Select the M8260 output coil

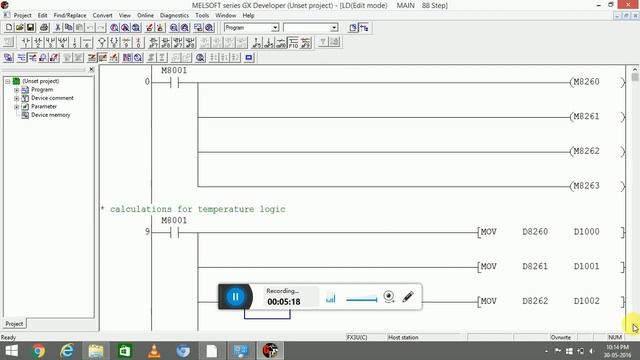597,82
